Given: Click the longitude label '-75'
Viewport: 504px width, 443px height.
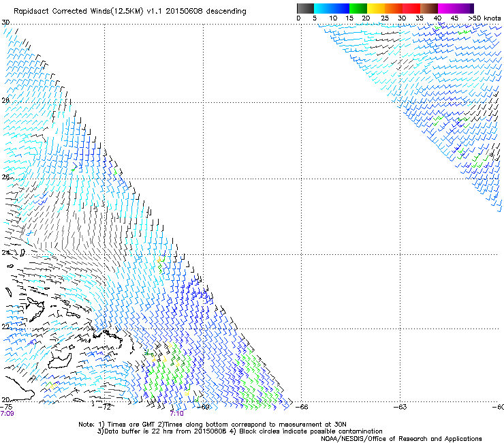Looking at the screenshot, I should 6,407.
